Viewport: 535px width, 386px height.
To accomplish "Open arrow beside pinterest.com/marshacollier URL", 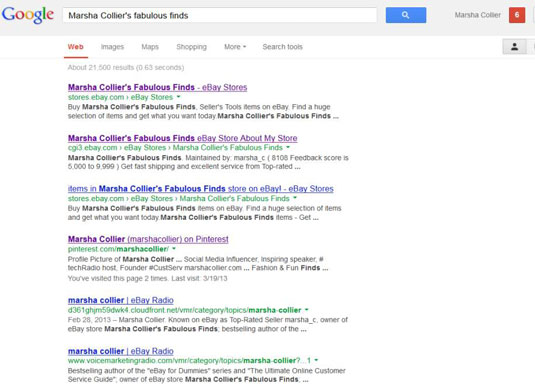I will click(x=174, y=249).
